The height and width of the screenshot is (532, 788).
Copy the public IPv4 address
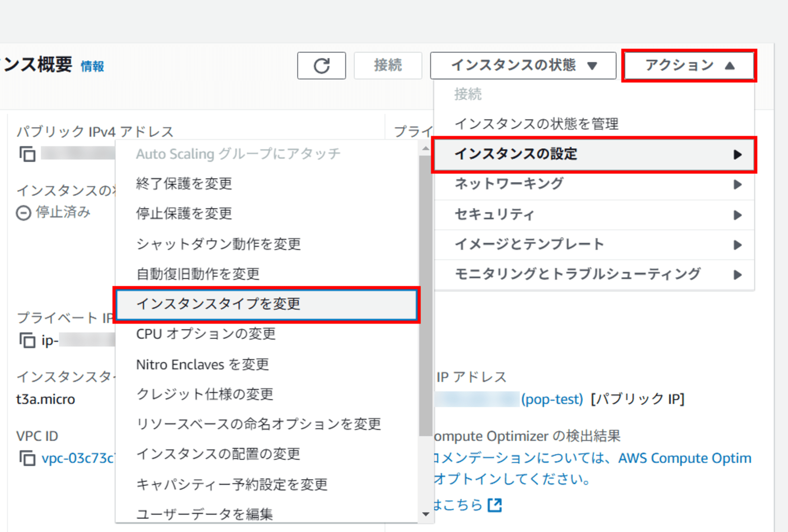click(28, 154)
